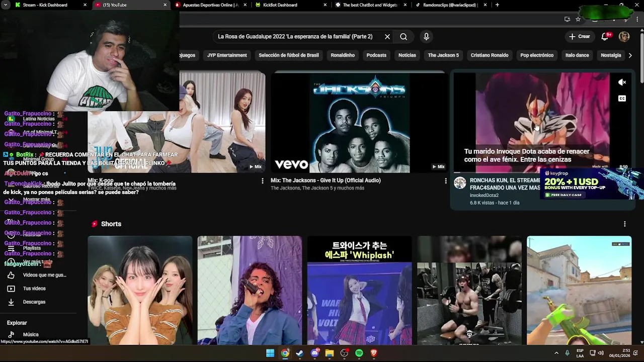This screenshot has width=644, height=362.
Task: Open The Jacksons Triumph album thumbnail
Action: click(x=359, y=123)
